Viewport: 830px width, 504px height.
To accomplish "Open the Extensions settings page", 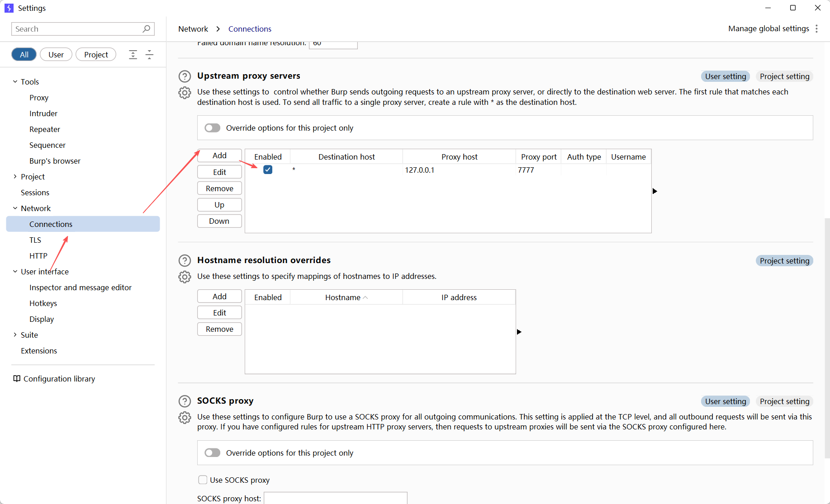I will point(39,351).
